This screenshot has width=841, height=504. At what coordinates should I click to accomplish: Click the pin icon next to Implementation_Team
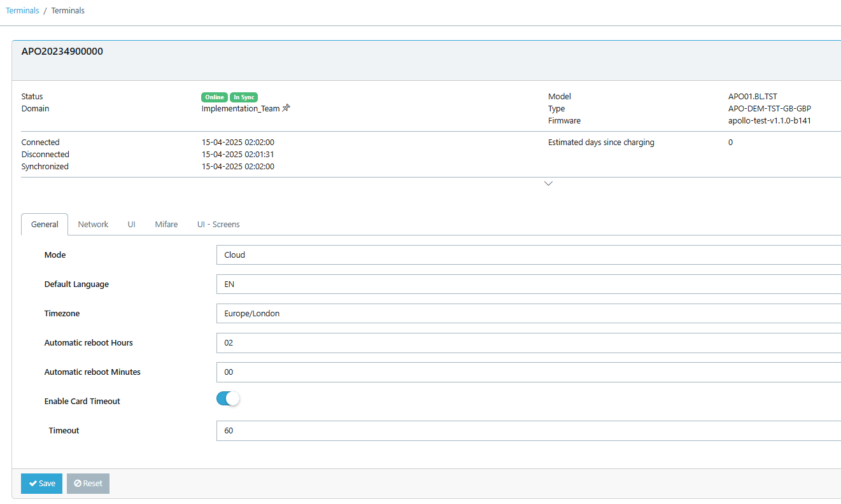pyautogui.click(x=286, y=108)
